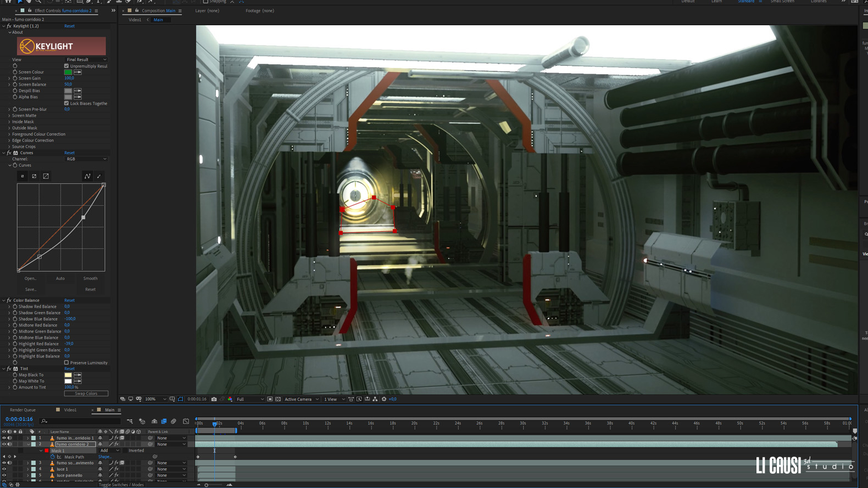Open the Mask 1 mode dropdown (Add)

click(109, 451)
